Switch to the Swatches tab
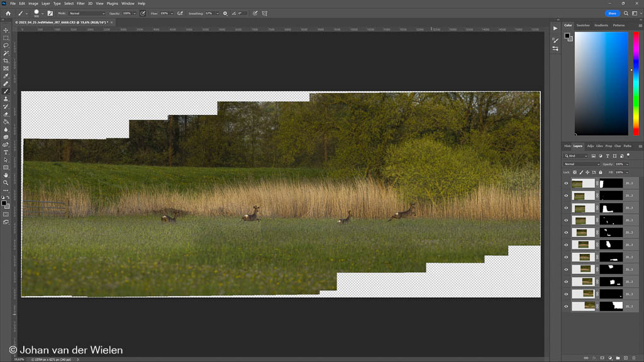This screenshot has height=362, width=644. 583,25
